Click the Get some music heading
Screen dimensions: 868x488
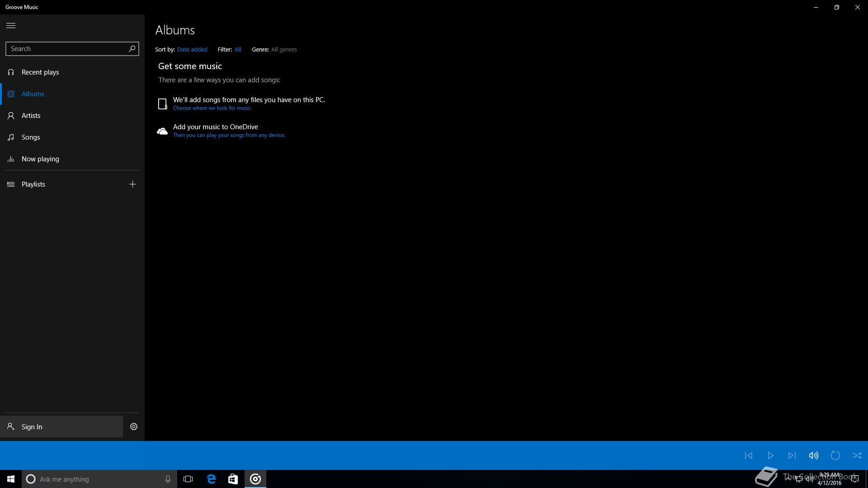coord(190,66)
